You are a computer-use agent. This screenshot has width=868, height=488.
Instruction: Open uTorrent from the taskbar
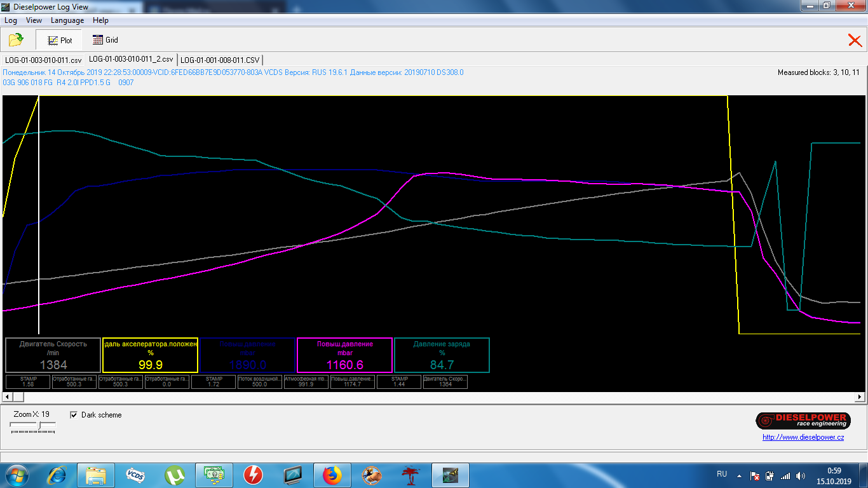pyautogui.click(x=175, y=475)
